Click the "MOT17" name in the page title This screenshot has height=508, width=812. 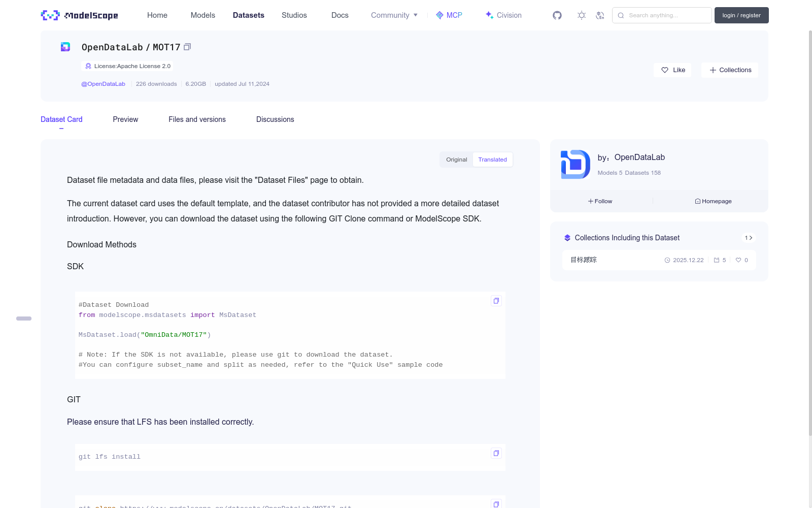tap(166, 47)
